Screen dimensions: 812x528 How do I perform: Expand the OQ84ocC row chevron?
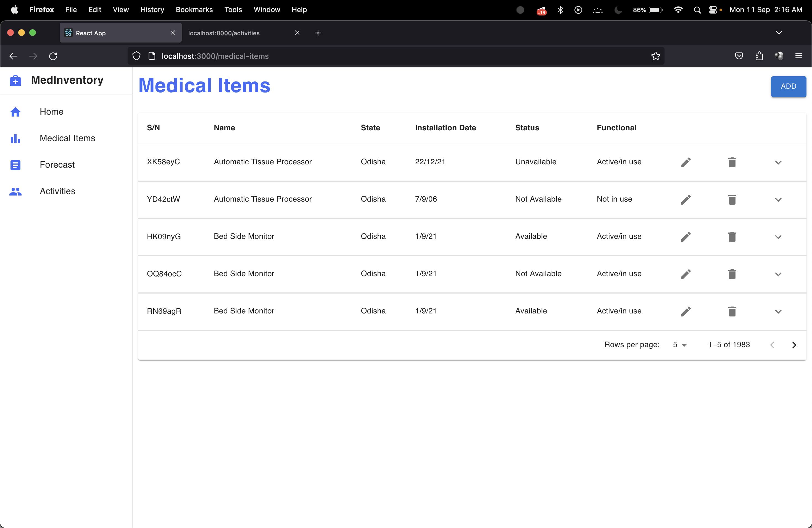pyautogui.click(x=778, y=274)
